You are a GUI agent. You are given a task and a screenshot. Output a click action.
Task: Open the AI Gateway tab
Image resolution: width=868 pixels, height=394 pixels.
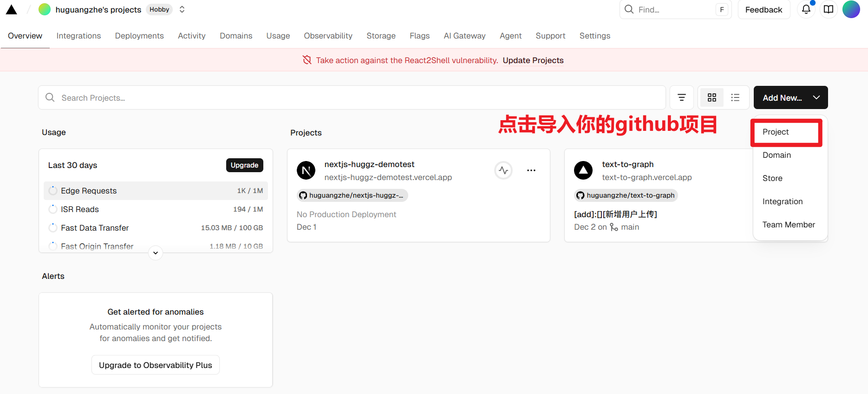[464, 36]
